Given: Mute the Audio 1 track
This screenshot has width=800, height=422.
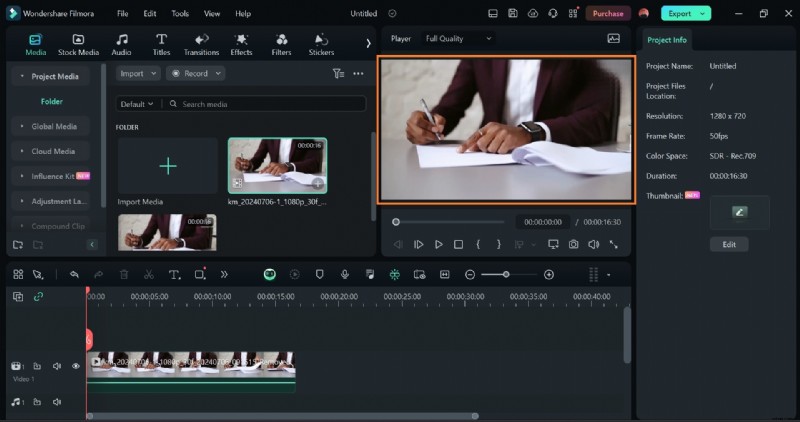Looking at the screenshot, I should (57, 402).
